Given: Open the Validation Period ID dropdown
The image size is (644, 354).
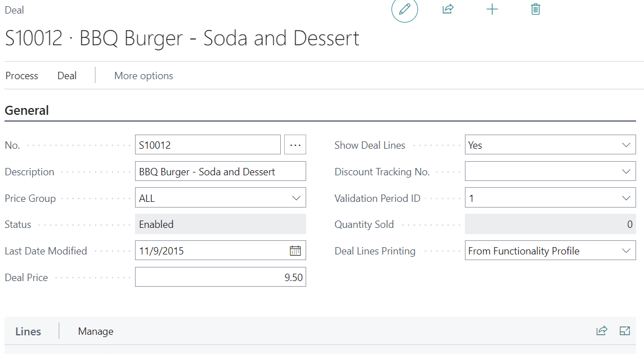Looking at the screenshot, I should point(625,198).
